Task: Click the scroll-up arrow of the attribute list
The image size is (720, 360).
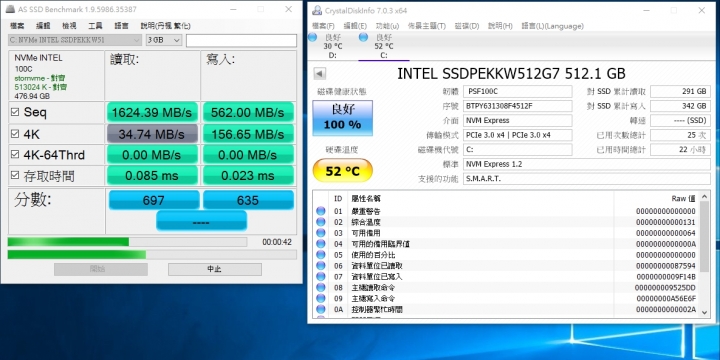Action: coord(704,196)
